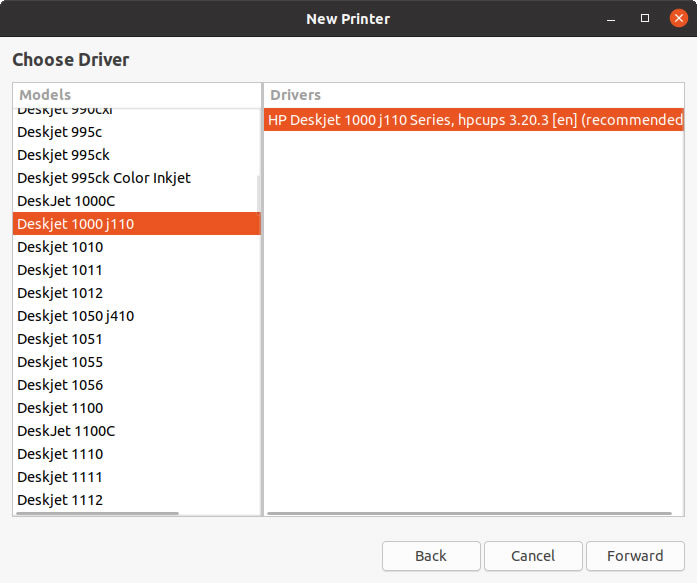Screen dimensions: 697x583
Task: Select DeskJet 1000C model
Action: point(136,201)
